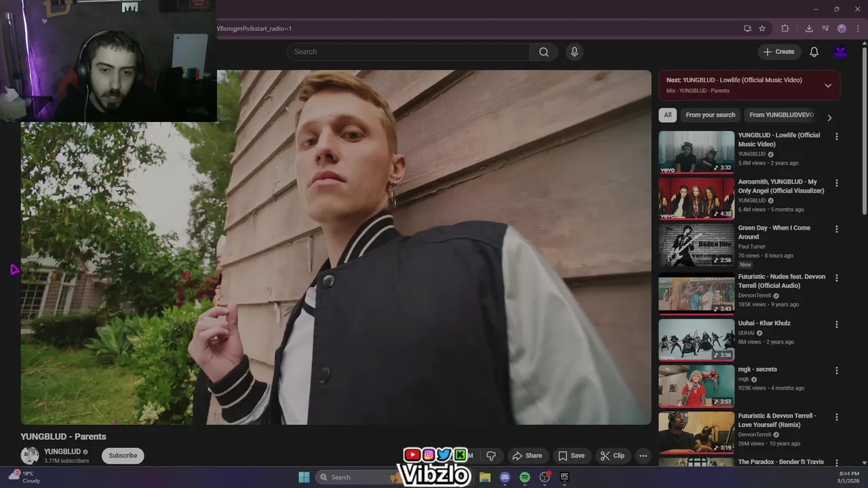This screenshot has width=868, height=488.
Task: Click the Paul Turner channel name
Action: (752, 247)
